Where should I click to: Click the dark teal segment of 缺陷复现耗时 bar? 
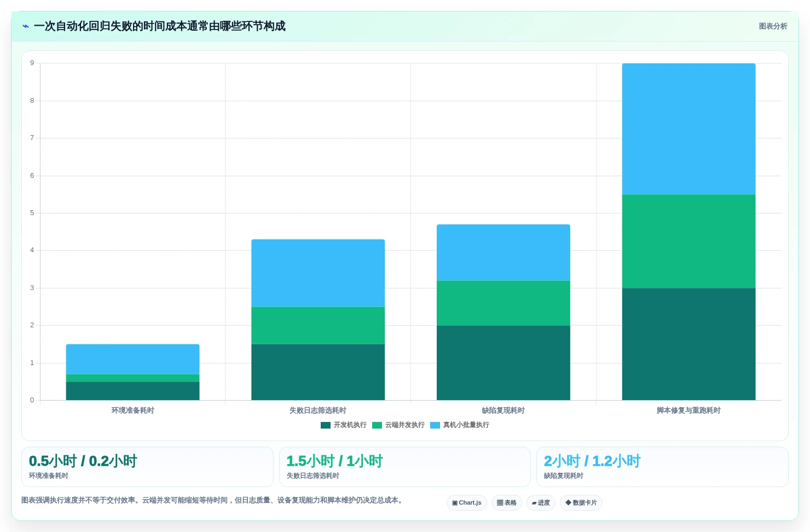(x=504, y=363)
